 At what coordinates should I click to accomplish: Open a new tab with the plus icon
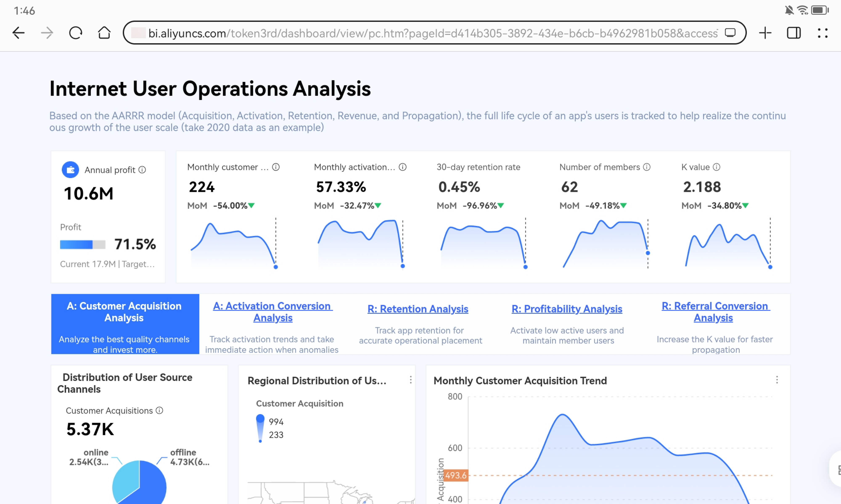tap(765, 33)
